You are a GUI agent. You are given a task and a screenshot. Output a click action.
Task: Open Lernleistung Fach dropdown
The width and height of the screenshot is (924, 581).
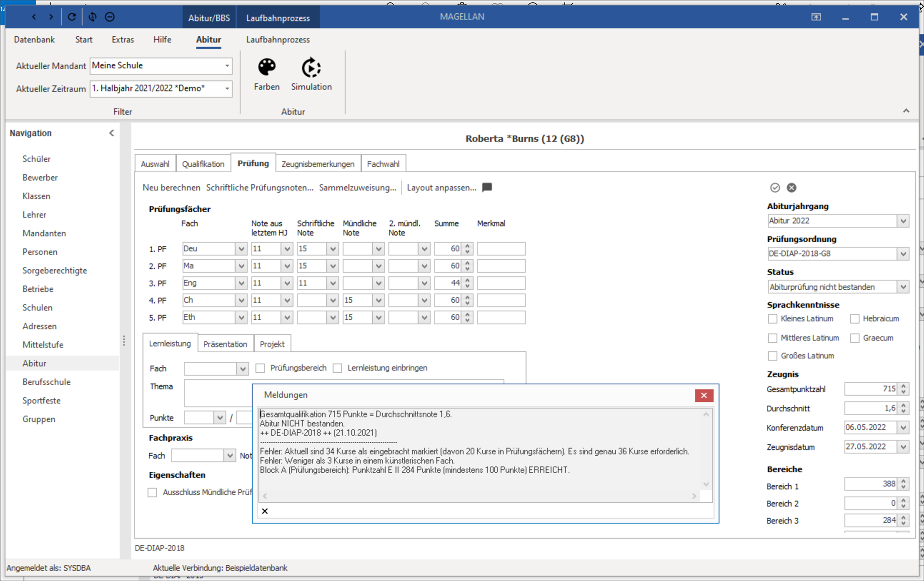243,368
